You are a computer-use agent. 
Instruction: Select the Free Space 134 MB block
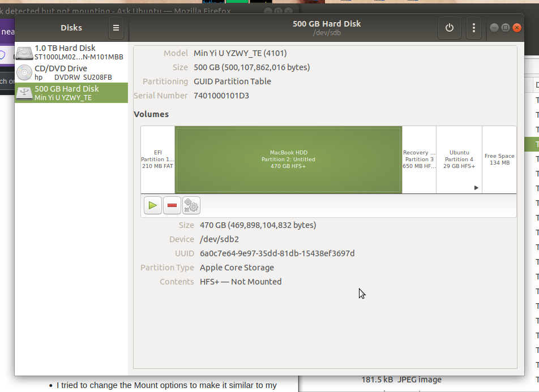pyautogui.click(x=499, y=160)
